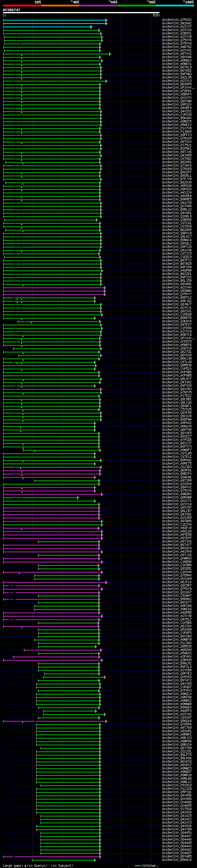Select label UniRef100_Q765P6
Image resolution: width=197 pixels, height=868 pixels.
(176, 725)
